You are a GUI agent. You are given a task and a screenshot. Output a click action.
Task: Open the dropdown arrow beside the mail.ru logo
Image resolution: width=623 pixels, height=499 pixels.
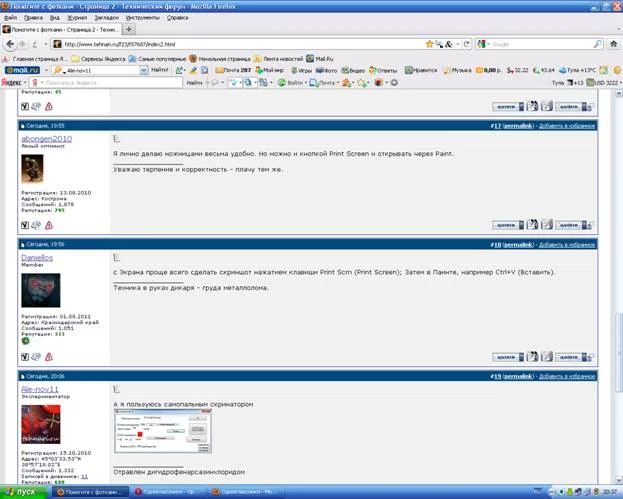point(46,70)
